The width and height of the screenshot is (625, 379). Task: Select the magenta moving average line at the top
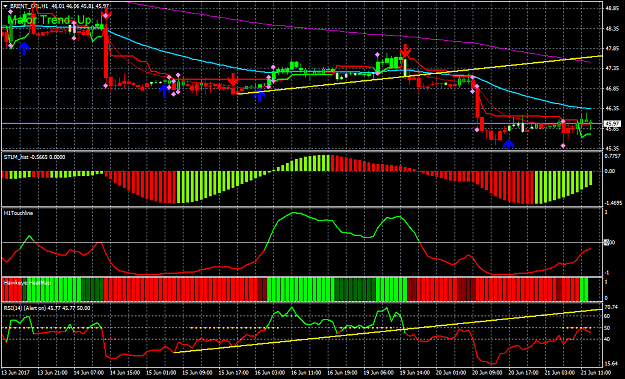(x=359, y=33)
